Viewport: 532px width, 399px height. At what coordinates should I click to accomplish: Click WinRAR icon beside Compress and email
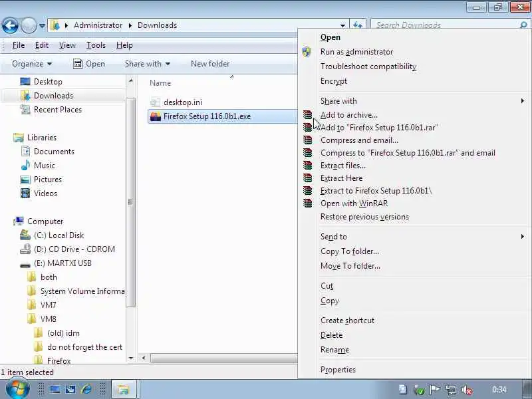[x=307, y=140]
